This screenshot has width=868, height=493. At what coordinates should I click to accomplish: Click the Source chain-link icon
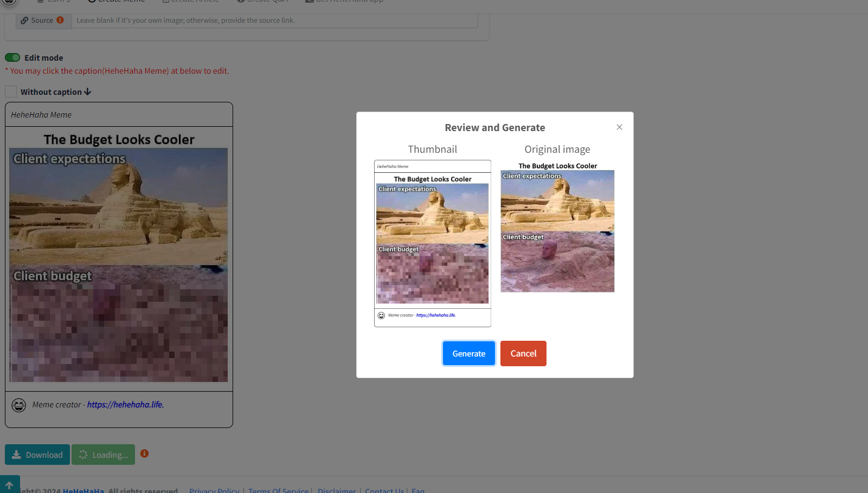pyautogui.click(x=24, y=21)
